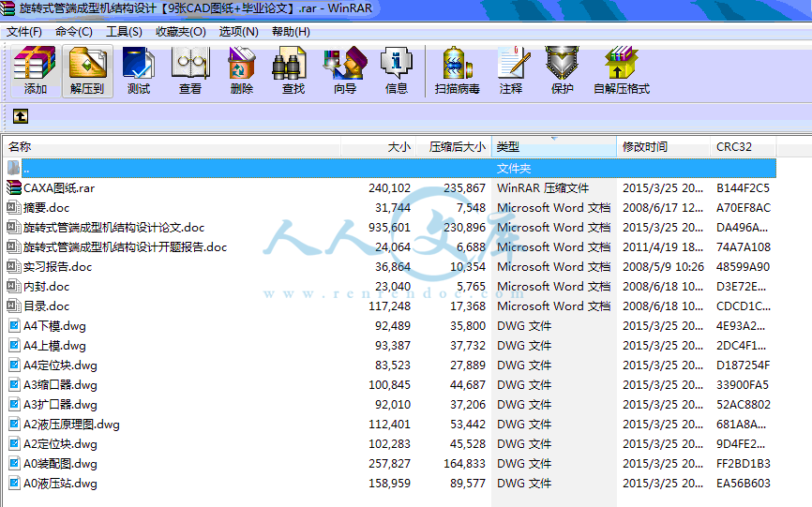Image resolution: width=812 pixels, height=507 pixels.
Task: Select A2定位块.dwg file
Action: (60, 443)
